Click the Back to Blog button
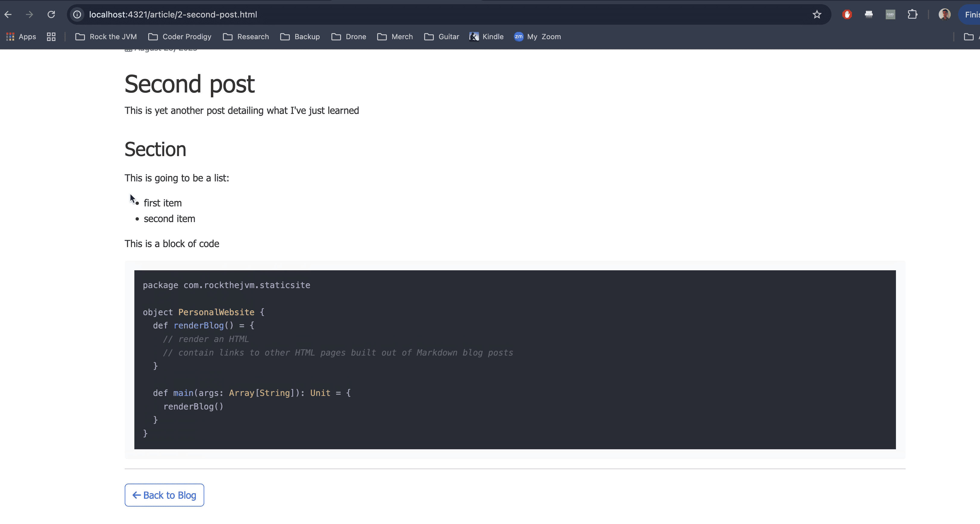 pos(164,495)
